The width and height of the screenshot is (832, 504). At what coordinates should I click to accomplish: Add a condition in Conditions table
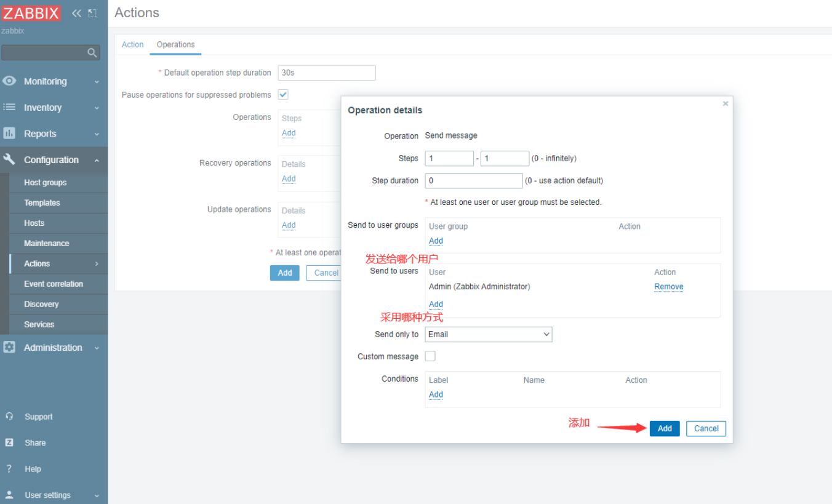pos(436,394)
